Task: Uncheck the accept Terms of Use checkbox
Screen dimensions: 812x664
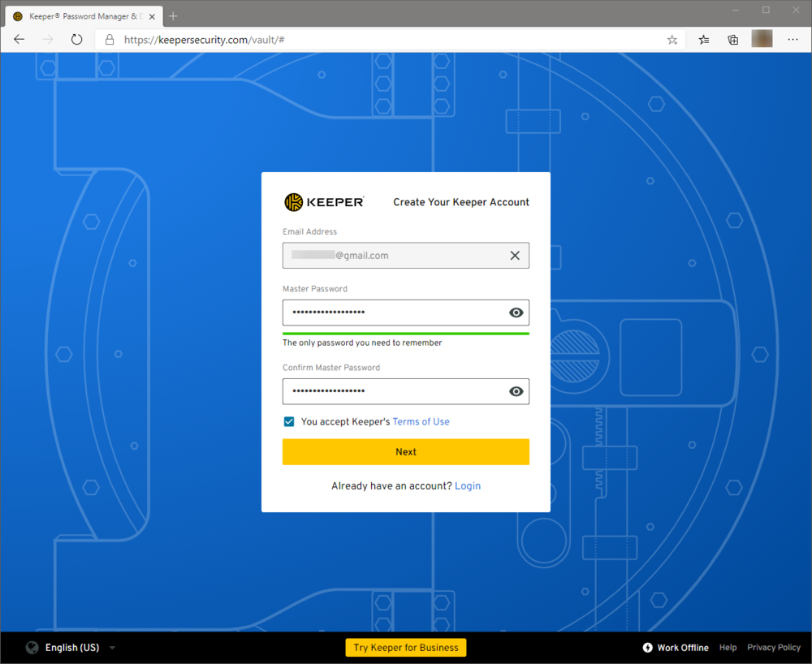Action: coord(289,421)
